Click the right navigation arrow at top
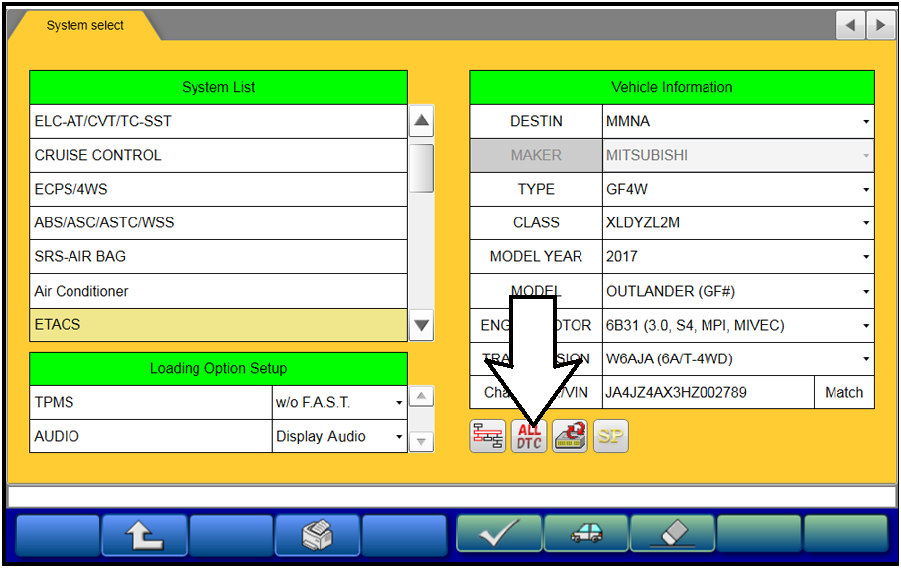The image size is (901, 569). [880, 26]
